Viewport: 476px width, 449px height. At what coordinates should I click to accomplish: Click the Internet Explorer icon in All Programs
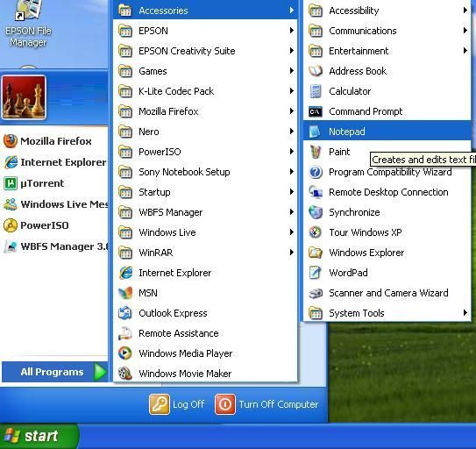pos(125,273)
